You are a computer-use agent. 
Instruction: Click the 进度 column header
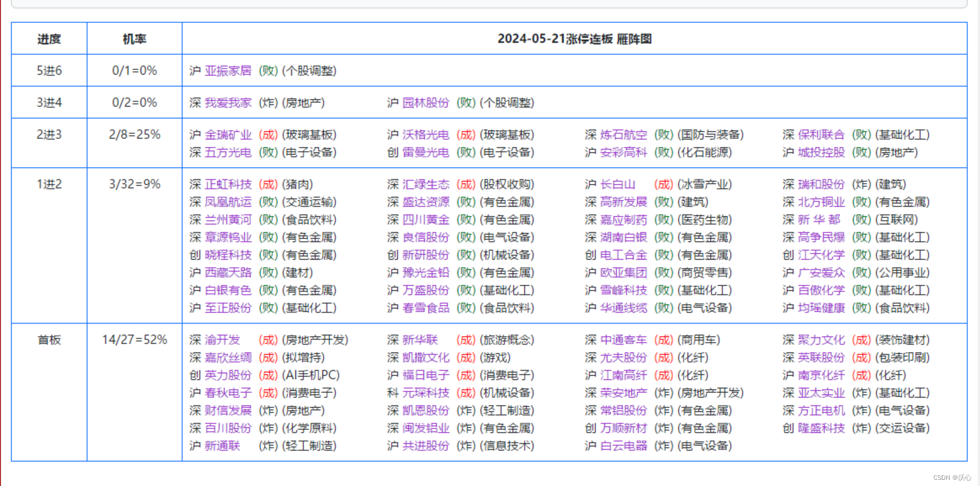49,39
